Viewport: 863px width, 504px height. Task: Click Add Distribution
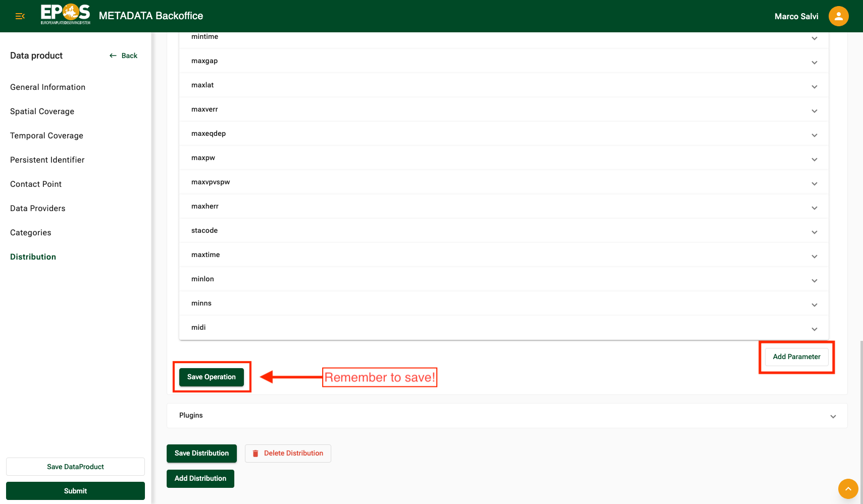click(x=200, y=478)
